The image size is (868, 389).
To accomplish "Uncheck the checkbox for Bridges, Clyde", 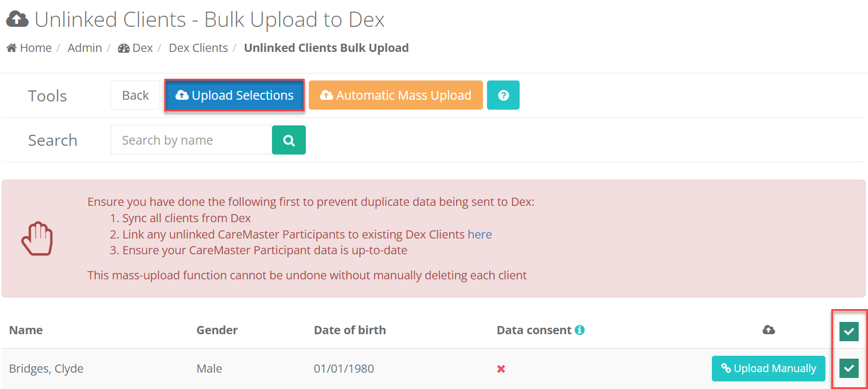I will [849, 368].
